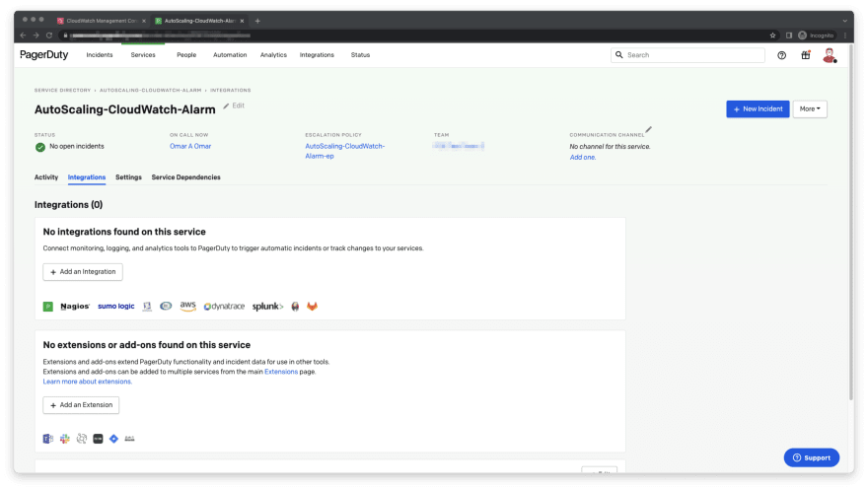The height and width of the screenshot is (490, 868).
Task: Open the Incidents menu
Action: click(100, 55)
